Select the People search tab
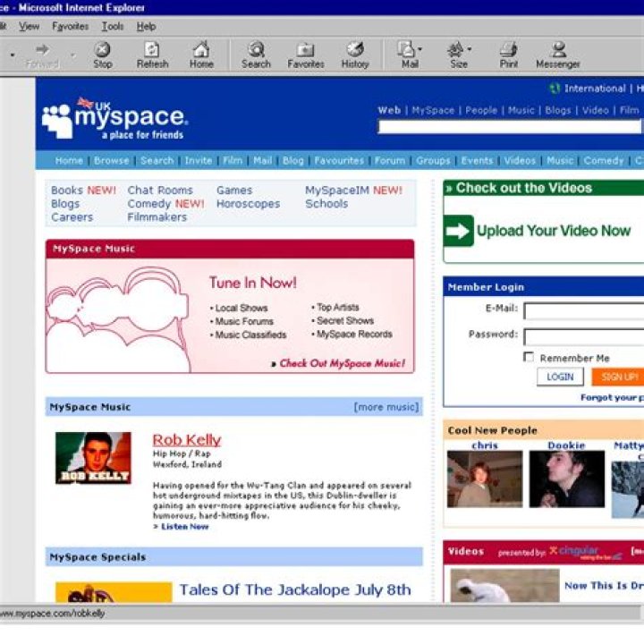The width and height of the screenshot is (644, 644). coord(481,110)
